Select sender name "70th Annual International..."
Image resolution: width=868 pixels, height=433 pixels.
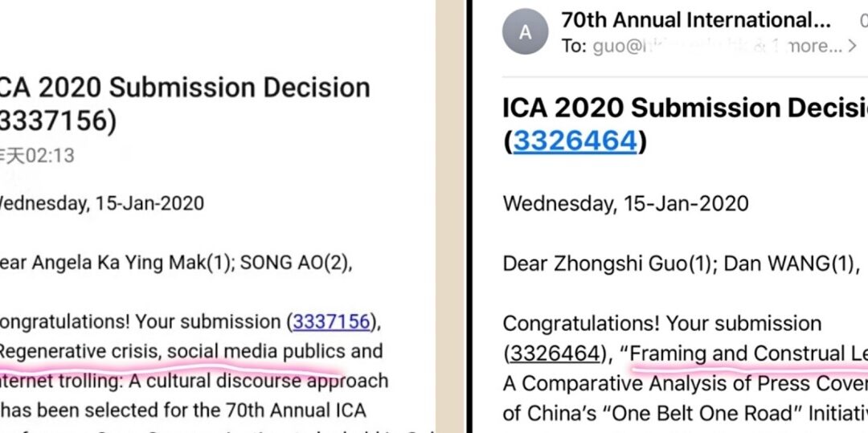pos(696,20)
